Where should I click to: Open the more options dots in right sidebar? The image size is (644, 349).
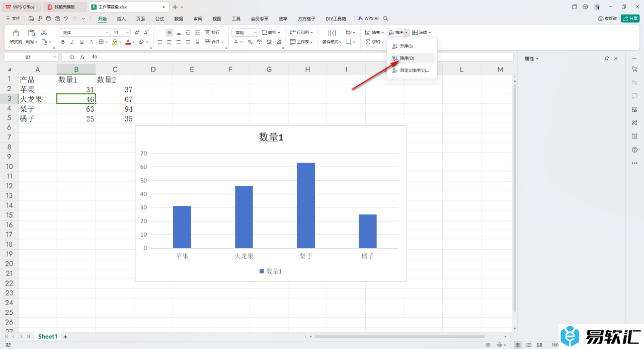tap(634, 163)
